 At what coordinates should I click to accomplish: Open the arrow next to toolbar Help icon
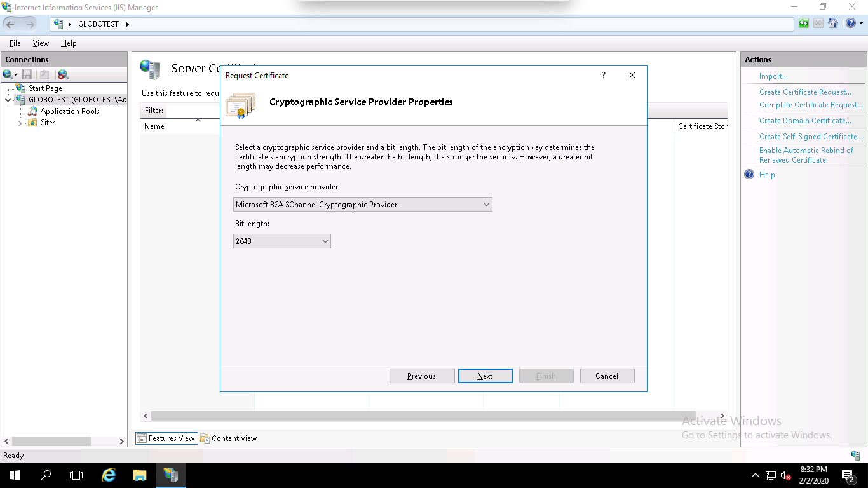point(860,24)
